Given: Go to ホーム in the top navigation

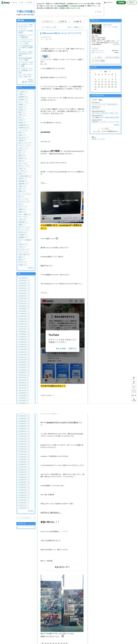Looking at the screenshot, I should [x=14, y=2].
